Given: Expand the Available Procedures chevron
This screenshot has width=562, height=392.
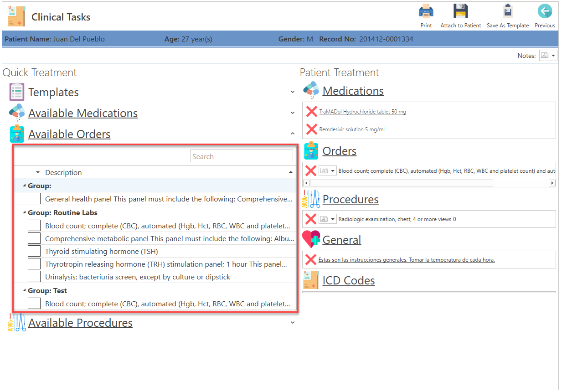Looking at the screenshot, I should coord(293,323).
